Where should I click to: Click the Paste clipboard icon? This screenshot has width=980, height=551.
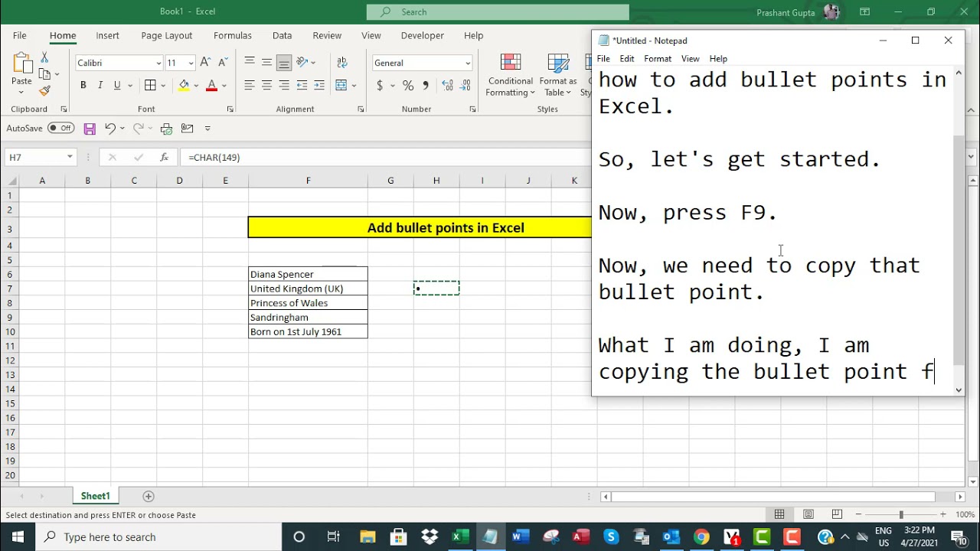point(21,64)
